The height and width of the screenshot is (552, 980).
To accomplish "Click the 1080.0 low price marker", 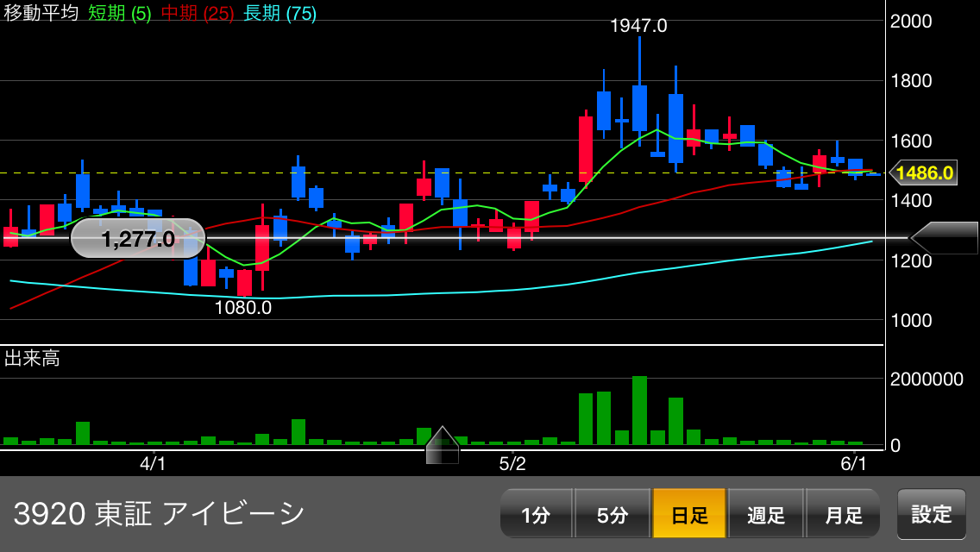I will coord(243,307).
